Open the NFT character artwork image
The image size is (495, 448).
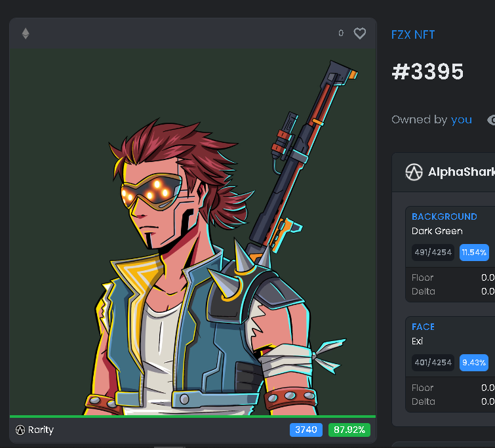click(193, 232)
